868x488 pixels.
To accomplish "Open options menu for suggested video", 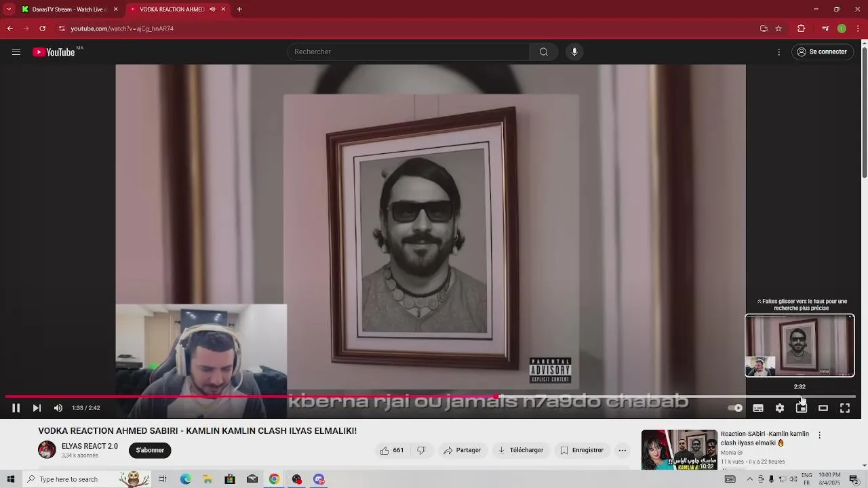I will pyautogui.click(x=819, y=435).
